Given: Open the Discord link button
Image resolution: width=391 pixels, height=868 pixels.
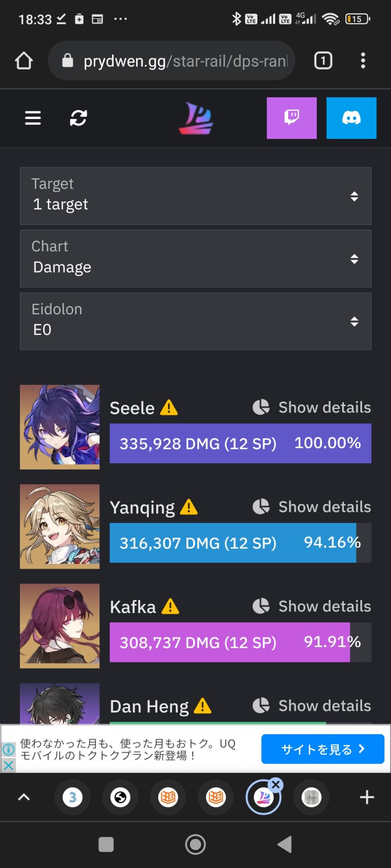Looking at the screenshot, I should [351, 118].
